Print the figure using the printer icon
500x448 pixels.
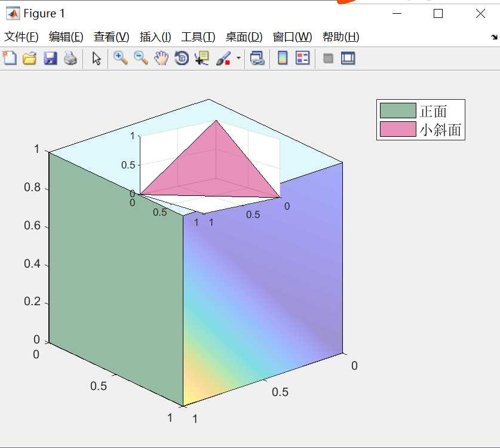click(x=70, y=59)
